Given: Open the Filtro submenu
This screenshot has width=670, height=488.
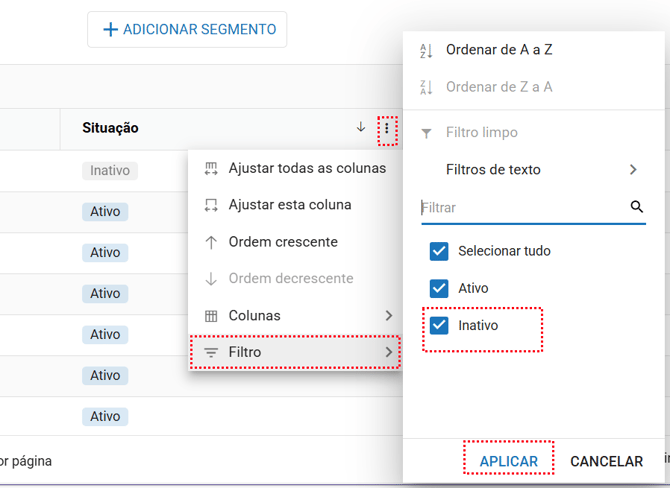Looking at the screenshot, I should [295, 353].
